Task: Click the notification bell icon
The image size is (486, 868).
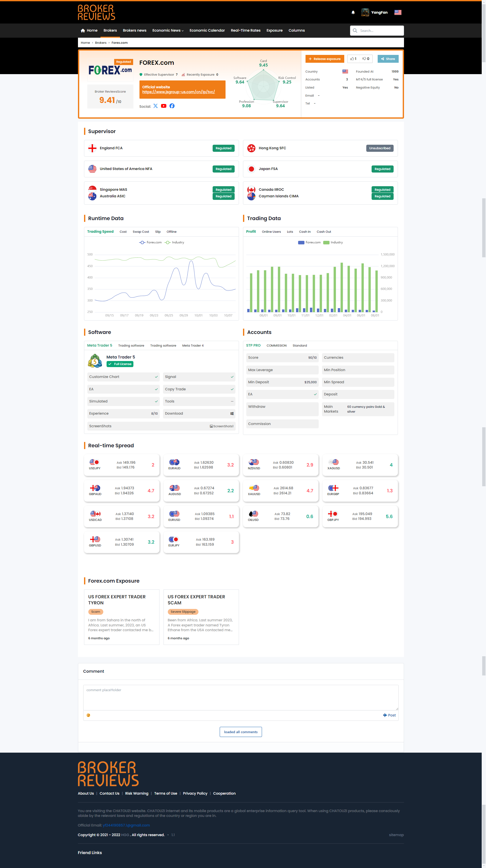Action: (x=353, y=12)
